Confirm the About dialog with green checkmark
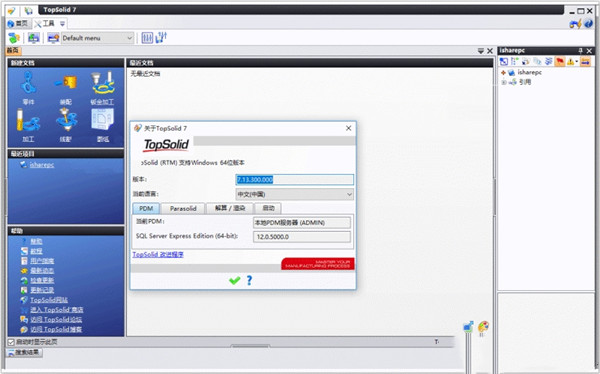The height and width of the screenshot is (374, 600). click(235, 281)
